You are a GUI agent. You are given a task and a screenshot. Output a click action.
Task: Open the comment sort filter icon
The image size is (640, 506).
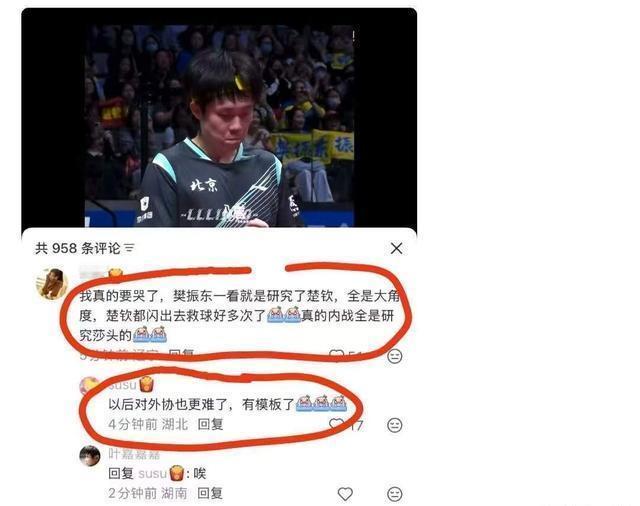coord(129,248)
